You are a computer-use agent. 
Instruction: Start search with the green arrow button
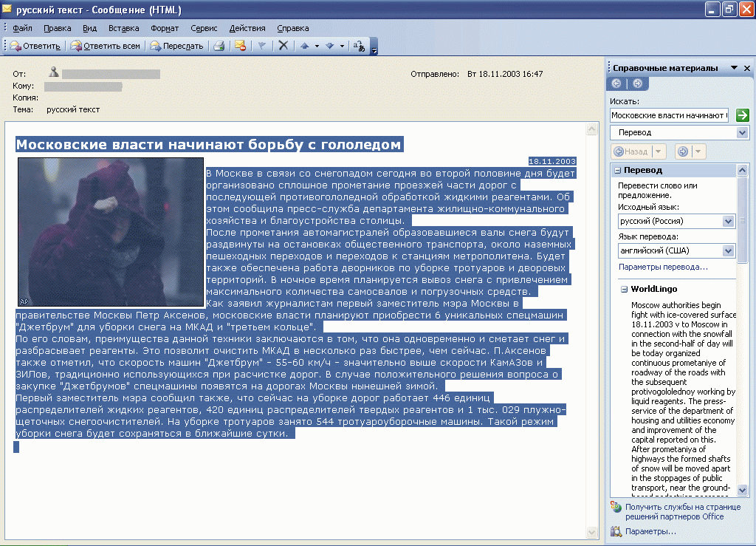coord(743,115)
